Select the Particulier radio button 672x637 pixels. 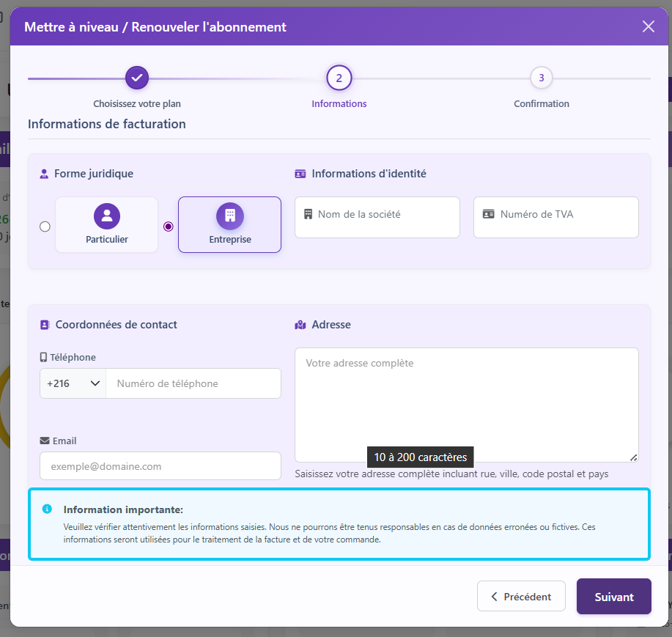(x=45, y=227)
